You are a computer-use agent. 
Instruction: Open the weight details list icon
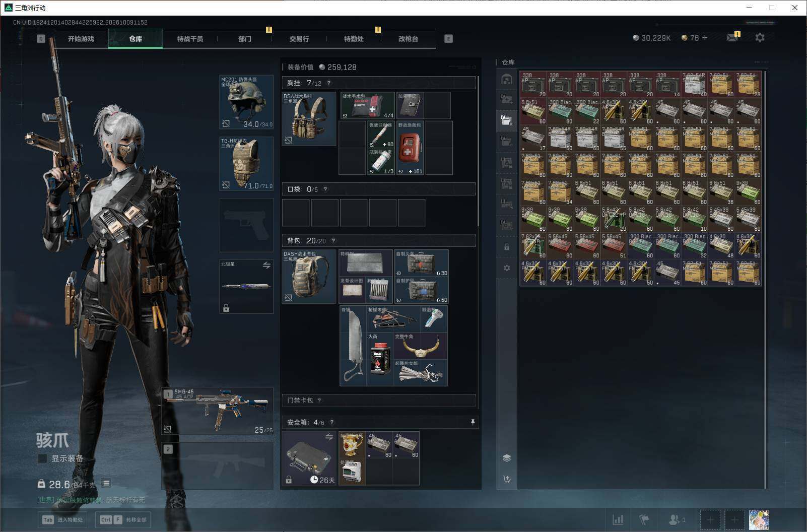point(106,483)
